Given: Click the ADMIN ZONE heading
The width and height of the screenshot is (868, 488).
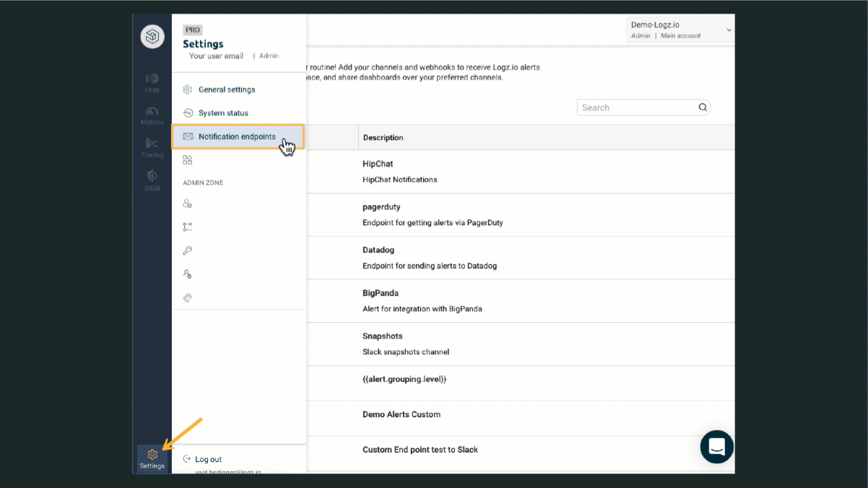Looking at the screenshot, I should point(203,183).
